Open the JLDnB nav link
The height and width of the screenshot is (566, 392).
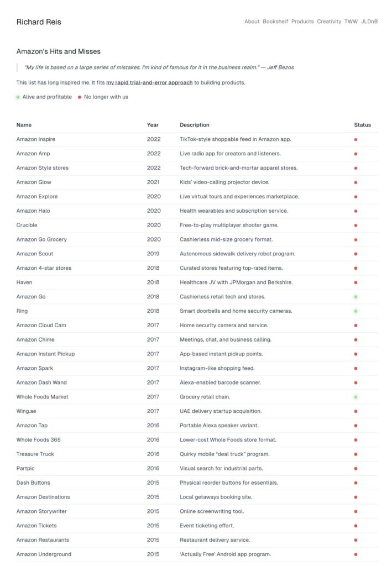[369, 22]
